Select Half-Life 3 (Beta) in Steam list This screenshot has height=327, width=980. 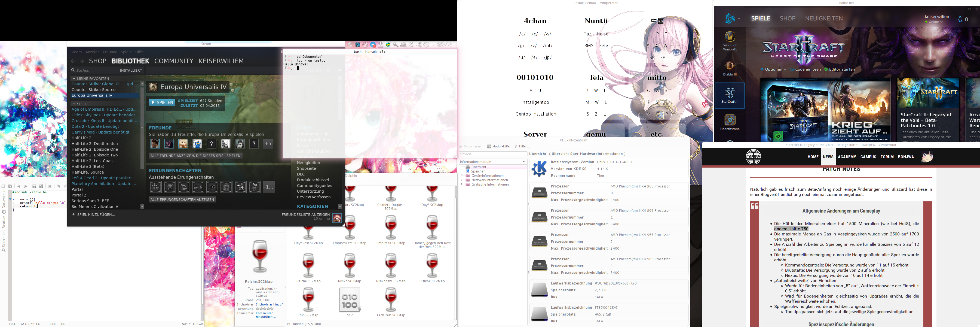click(88, 166)
